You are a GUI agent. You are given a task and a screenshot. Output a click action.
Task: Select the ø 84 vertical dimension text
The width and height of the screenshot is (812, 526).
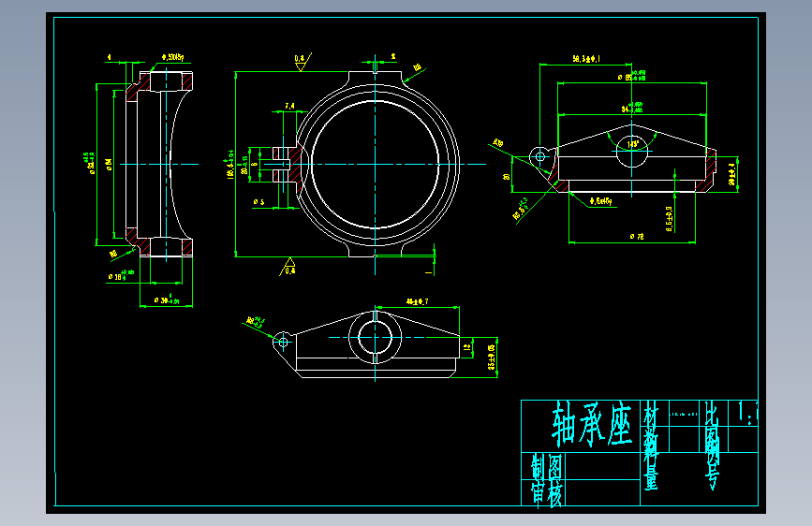click(x=109, y=165)
